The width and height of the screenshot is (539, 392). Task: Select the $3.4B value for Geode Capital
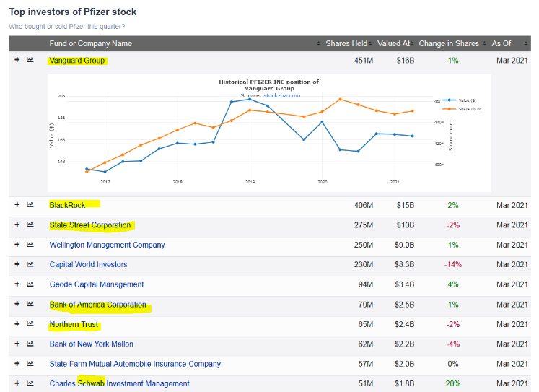click(404, 284)
